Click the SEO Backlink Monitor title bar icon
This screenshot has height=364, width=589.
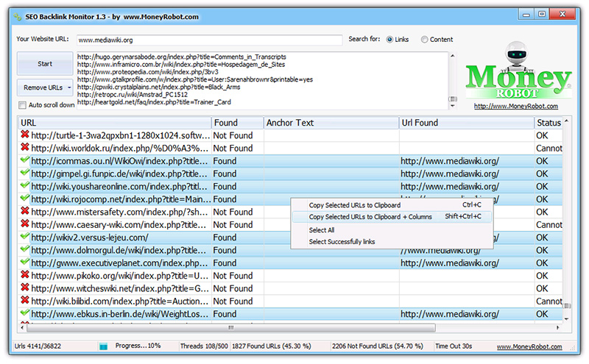tap(17, 17)
